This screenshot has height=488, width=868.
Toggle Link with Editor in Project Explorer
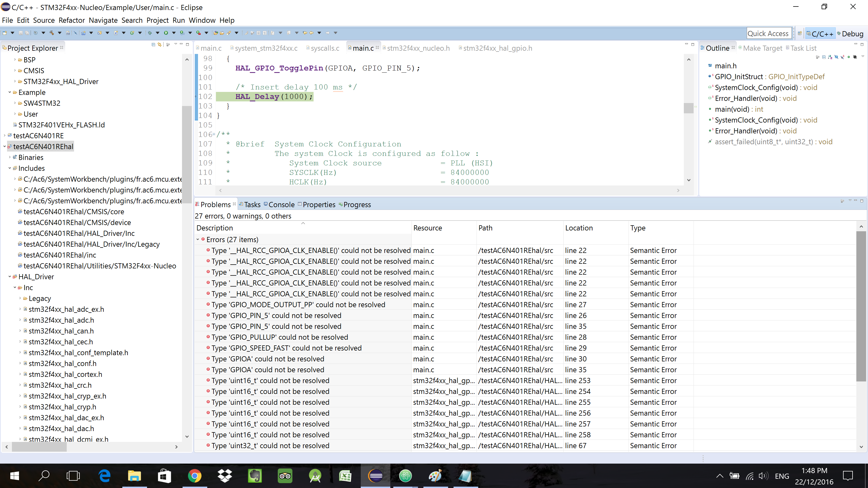coord(160,44)
